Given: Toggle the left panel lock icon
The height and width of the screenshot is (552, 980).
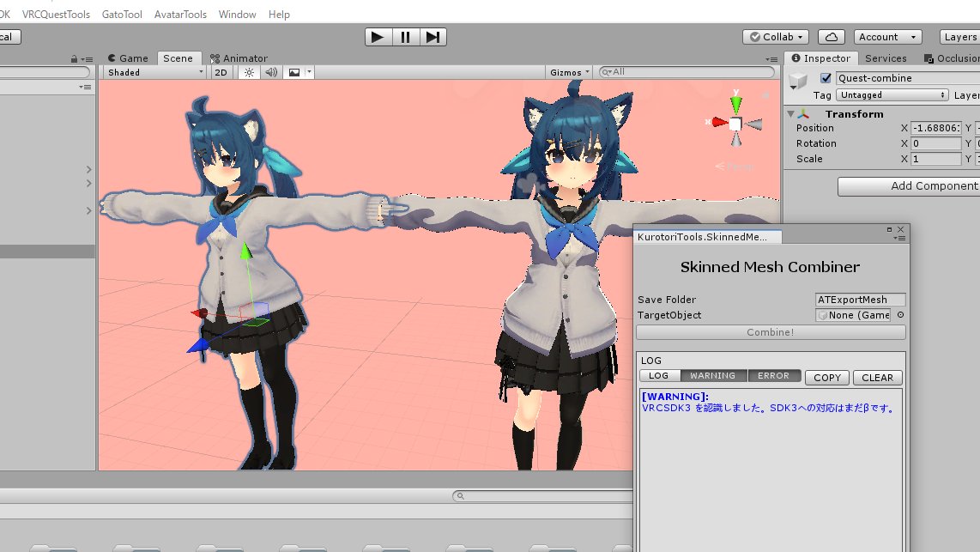Looking at the screenshot, I should click(74, 59).
